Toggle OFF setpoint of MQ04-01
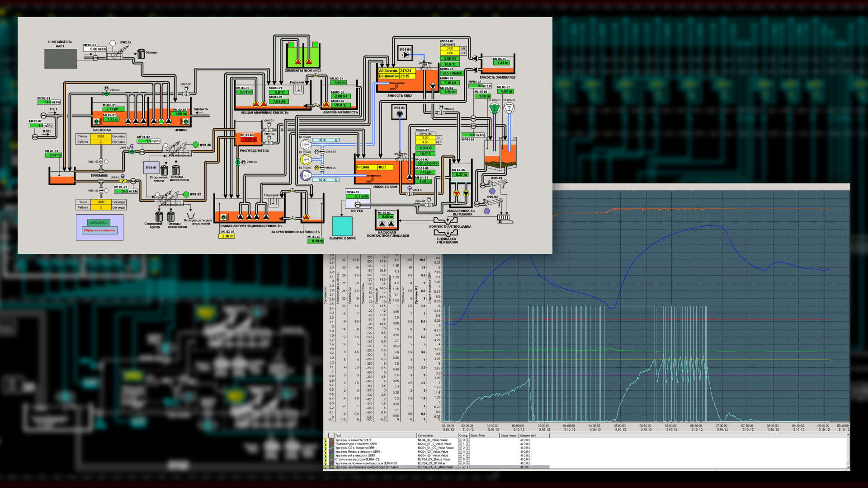 click(439, 142)
